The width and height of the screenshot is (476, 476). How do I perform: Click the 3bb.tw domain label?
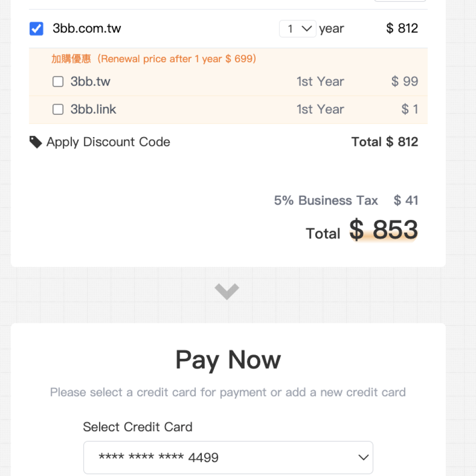[x=90, y=82]
